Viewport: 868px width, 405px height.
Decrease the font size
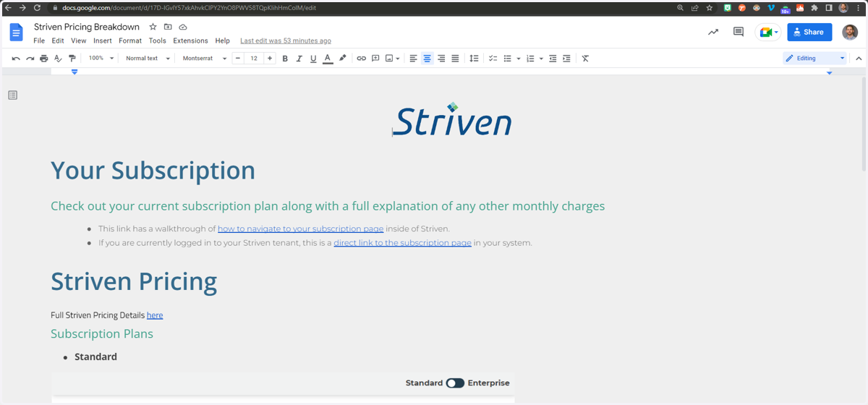pyautogui.click(x=238, y=59)
